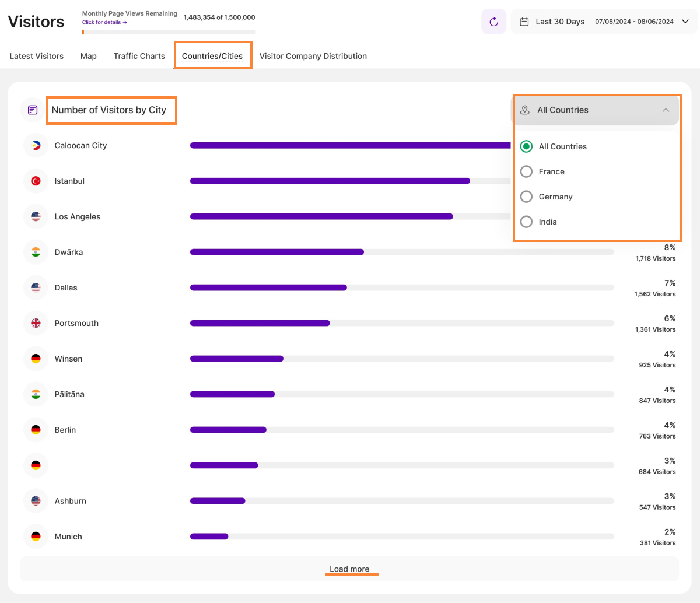
Task: Click the UK flag next to Portsmouth
Action: point(36,323)
